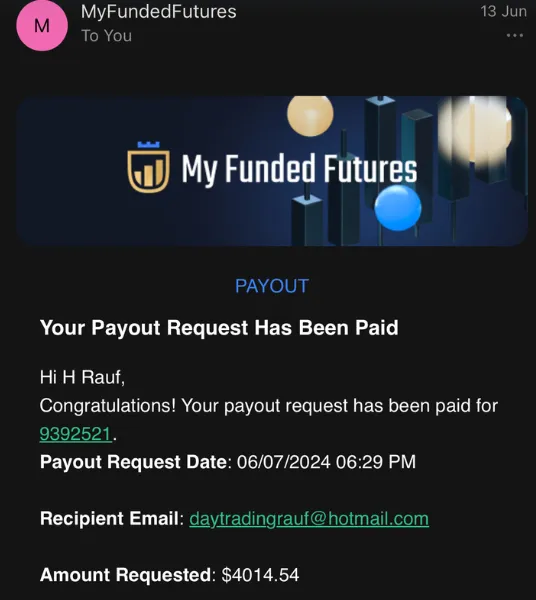The width and height of the screenshot is (536, 600).
Task: Click the blurred glowing orb in banner
Action: click(476, 129)
